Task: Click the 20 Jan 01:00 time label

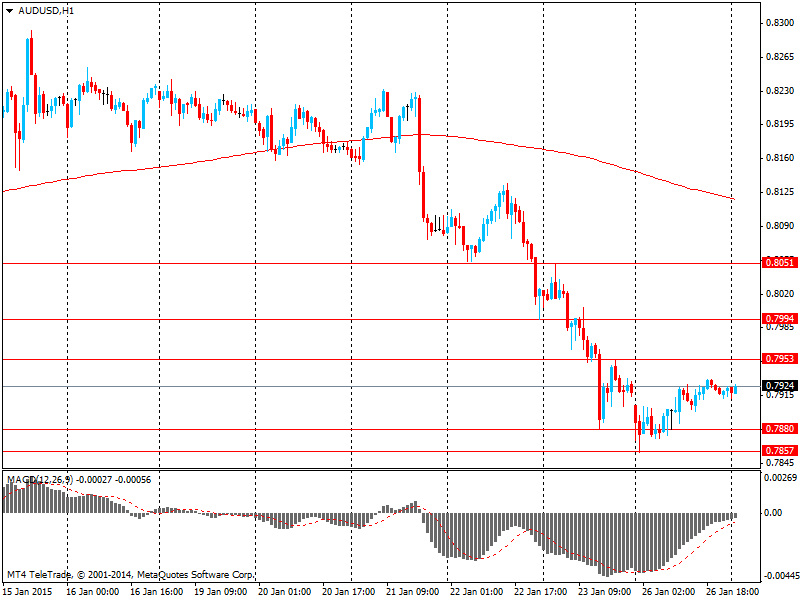Action: click(x=284, y=591)
